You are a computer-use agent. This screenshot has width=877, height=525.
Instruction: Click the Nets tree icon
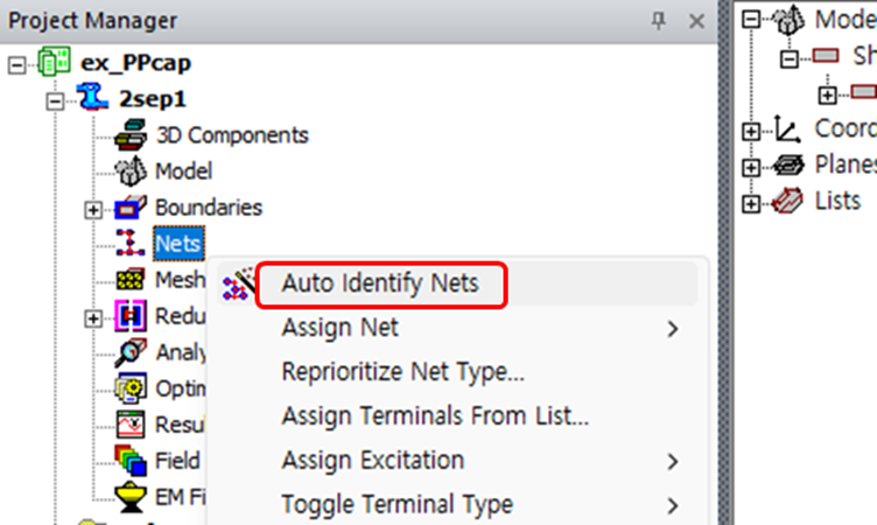tap(131, 243)
